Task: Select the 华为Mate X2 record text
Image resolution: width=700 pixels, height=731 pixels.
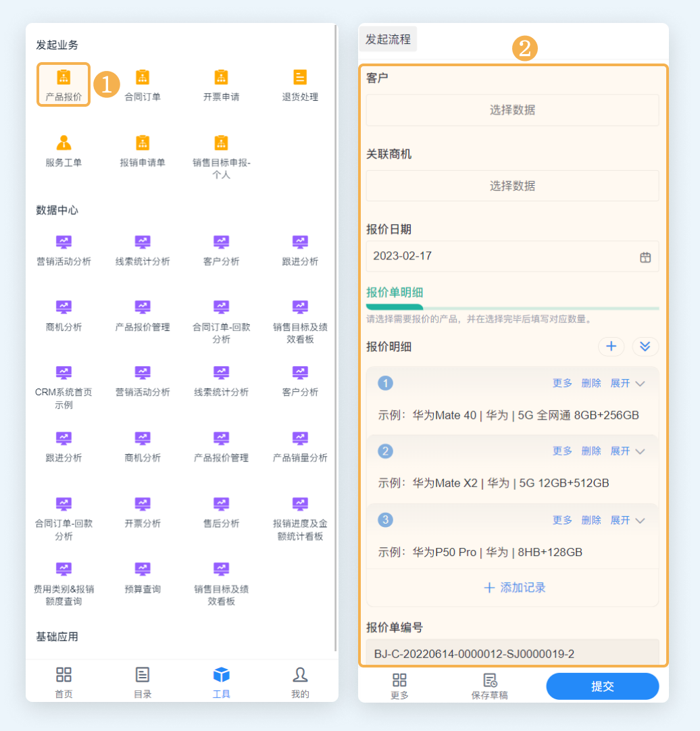Action: (493, 483)
